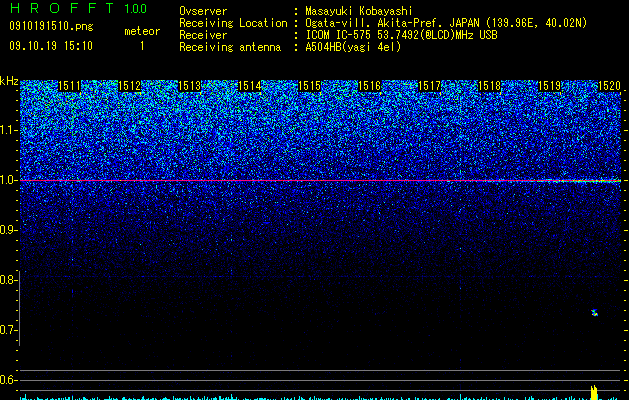The height and width of the screenshot is (400, 629).
Task: Click the 1511 time marker
Action: [x=69, y=86]
